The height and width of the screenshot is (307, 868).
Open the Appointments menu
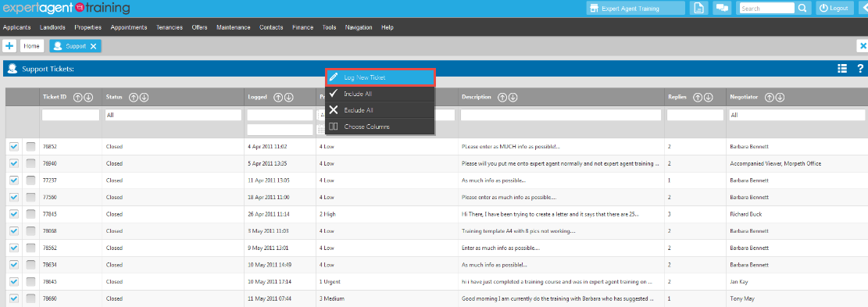coord(129,27)
